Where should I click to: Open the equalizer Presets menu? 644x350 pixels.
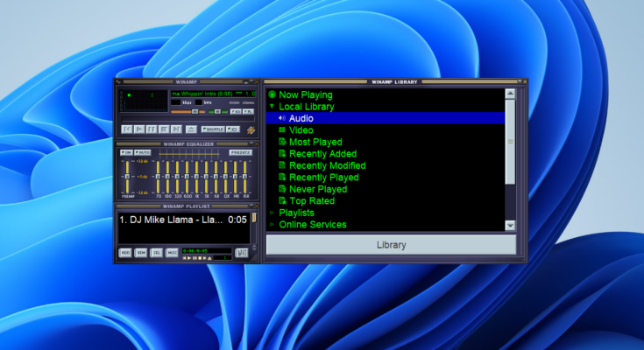tap(239, 152)
